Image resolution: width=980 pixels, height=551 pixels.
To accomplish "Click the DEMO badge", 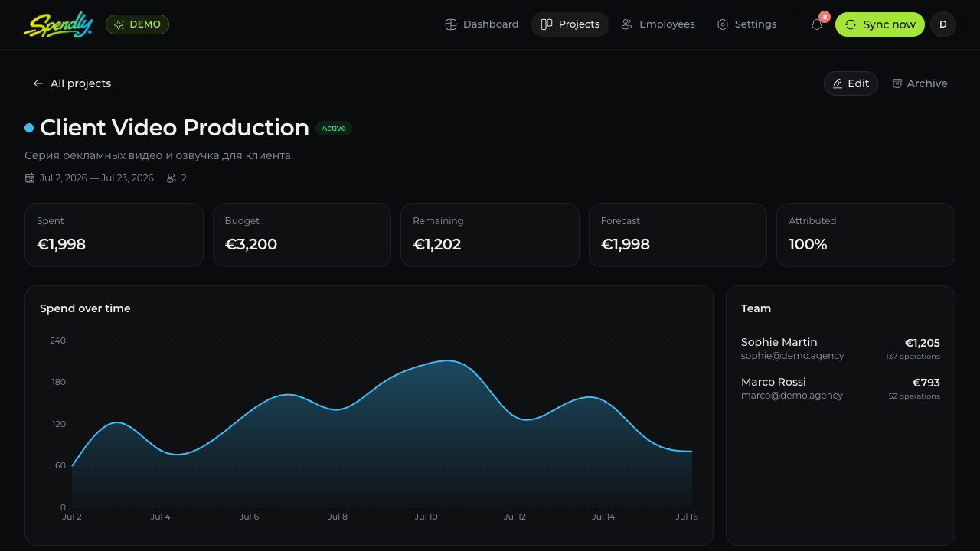I will [137, 24].
